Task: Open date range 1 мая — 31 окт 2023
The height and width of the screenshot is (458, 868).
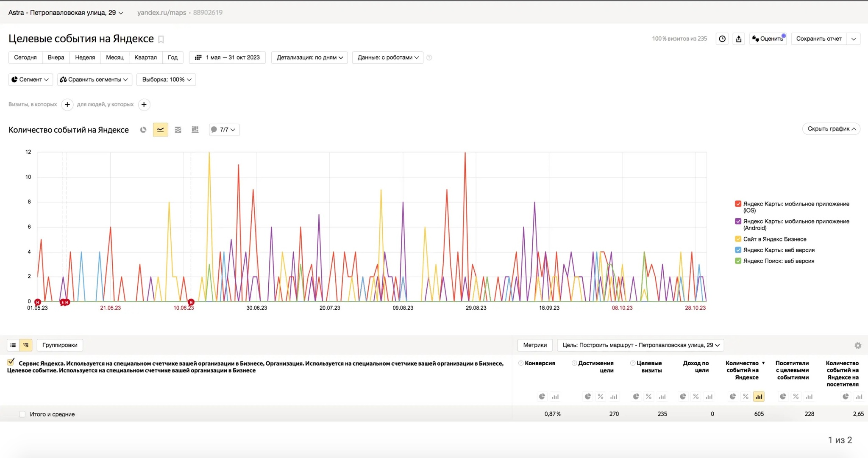Action: 227,58
